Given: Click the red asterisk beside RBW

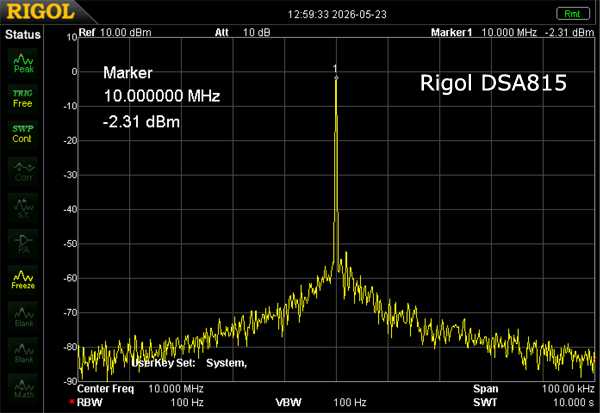Looking at the screenshot, I should pyautogui.click(x=72, y=402).
